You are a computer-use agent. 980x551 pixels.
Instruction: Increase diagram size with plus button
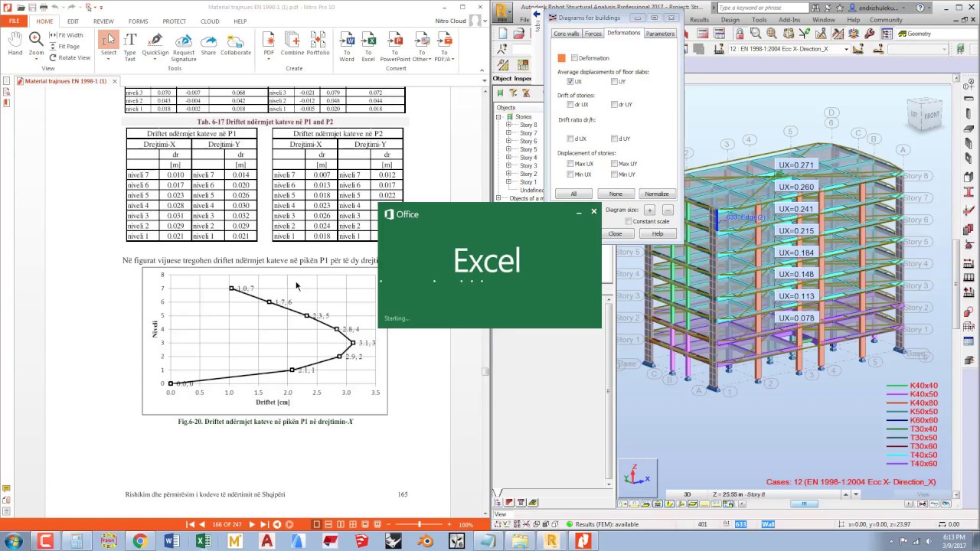(x=649, y=210)
